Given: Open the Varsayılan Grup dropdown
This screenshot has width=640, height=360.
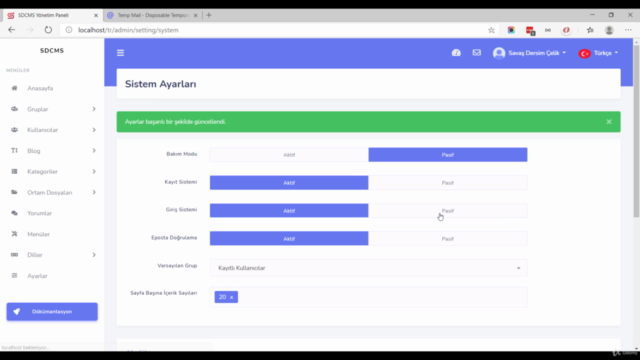Looking at the screenshot, I should 369,268.
